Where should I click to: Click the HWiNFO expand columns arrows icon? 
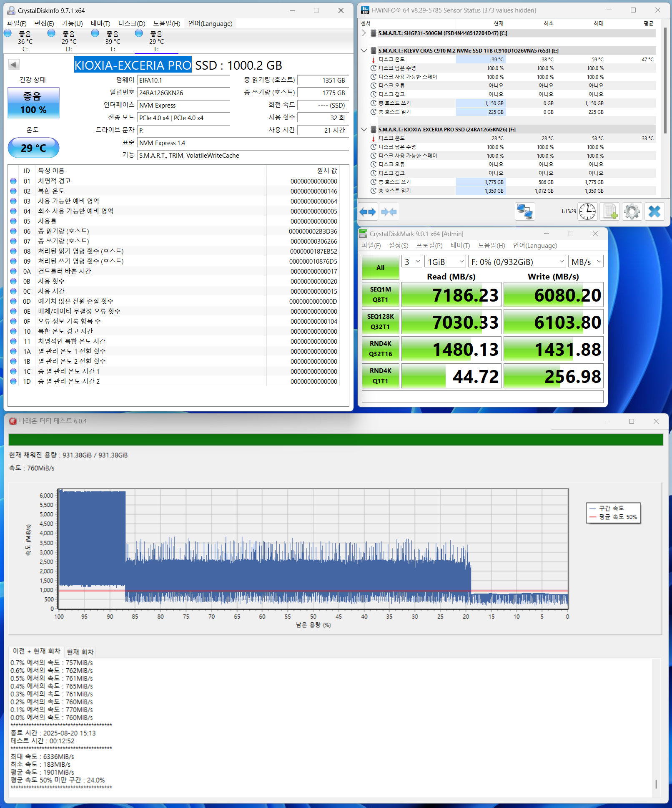click(367, 212)
